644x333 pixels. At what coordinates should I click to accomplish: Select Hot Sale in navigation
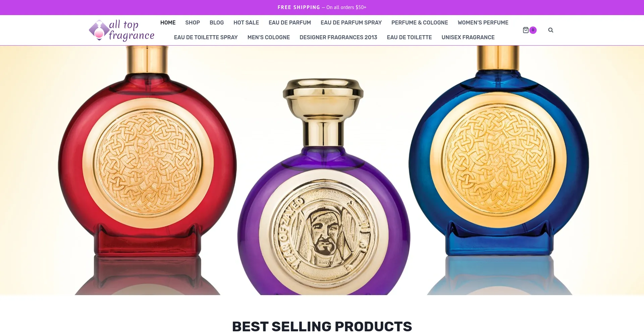tap(246, 23)
